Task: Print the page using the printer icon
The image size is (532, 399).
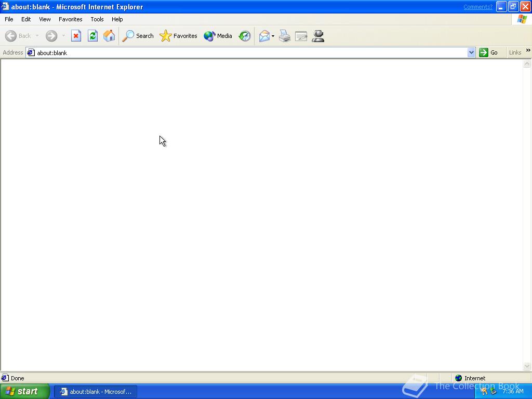Action: coord(285,36)
